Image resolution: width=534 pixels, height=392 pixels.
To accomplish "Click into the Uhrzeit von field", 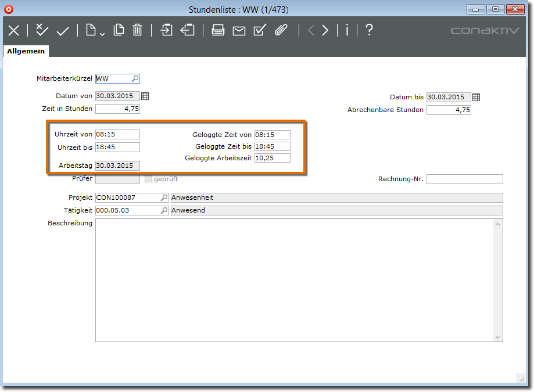I will (117, 134).
